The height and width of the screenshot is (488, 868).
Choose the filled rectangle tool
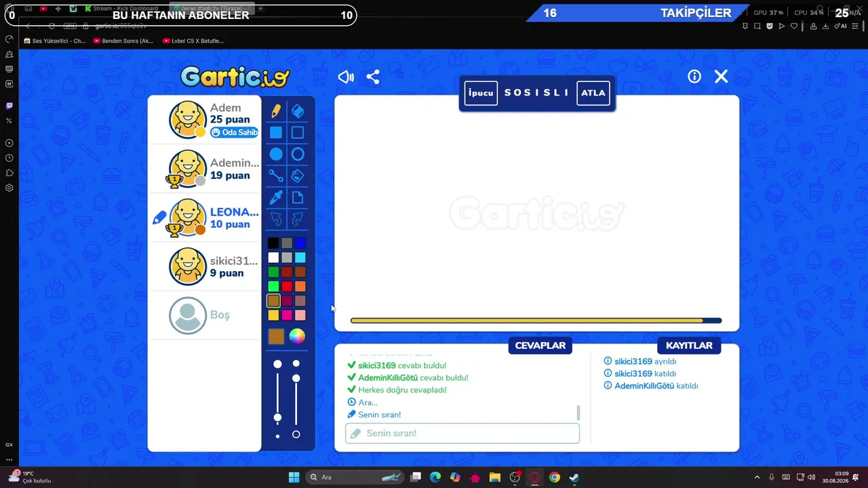(x=276, y=133)
